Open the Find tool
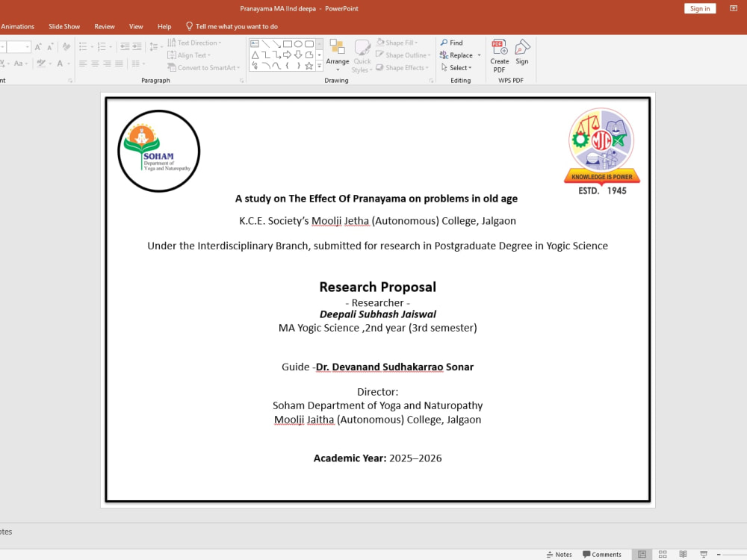This screenshot has width=747, height=560. tap(452, 43)
